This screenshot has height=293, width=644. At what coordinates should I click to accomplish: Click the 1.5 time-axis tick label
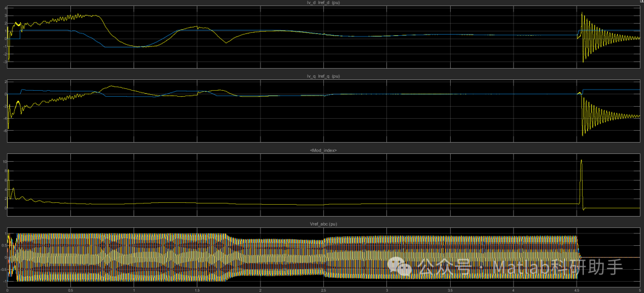(x=197, y=290)
